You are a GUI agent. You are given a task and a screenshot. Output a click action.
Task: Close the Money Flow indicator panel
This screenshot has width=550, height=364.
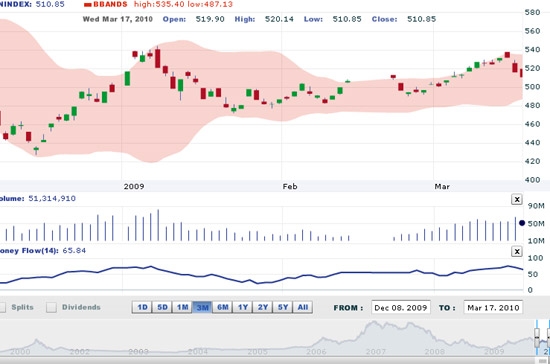click(x=517, y=251)
